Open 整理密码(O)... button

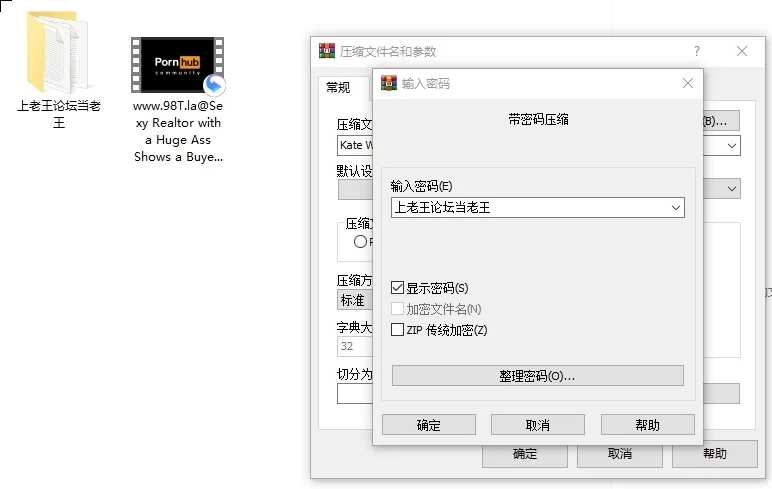tap(538, 376)
